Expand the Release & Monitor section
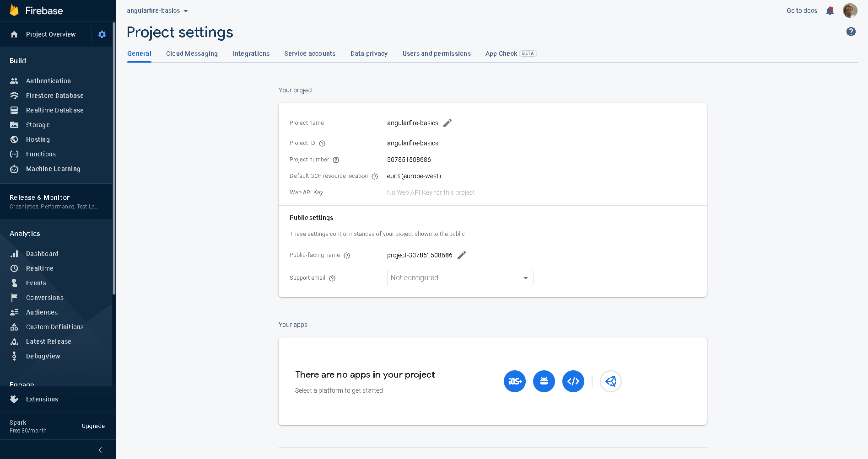The width and height of the screenshot is (868, 459). 56,202
